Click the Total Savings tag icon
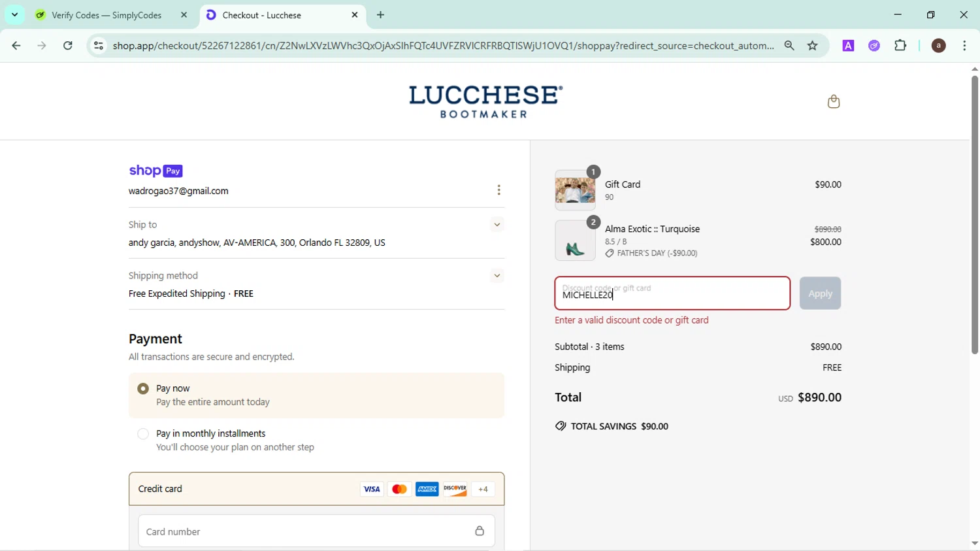 click(x=561, y=426)
